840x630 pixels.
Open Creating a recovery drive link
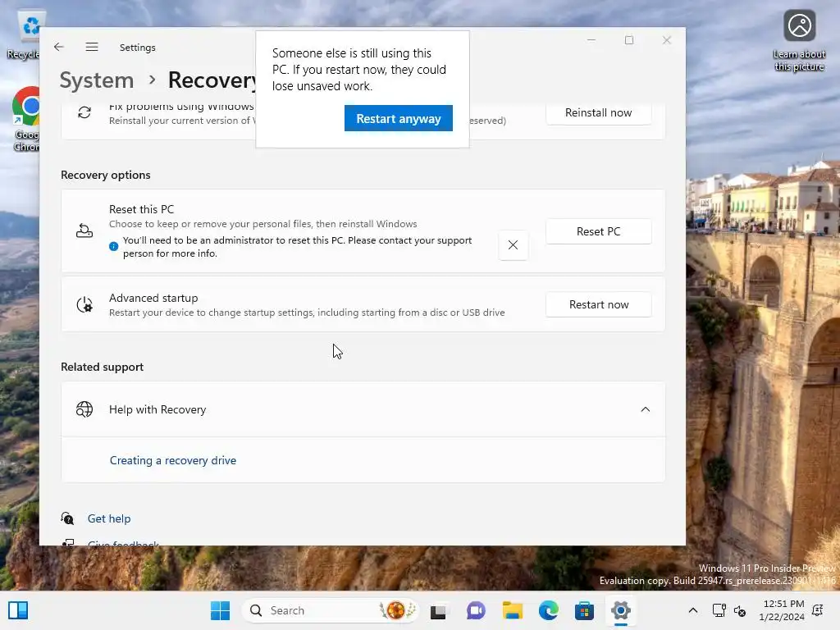[x=172, y=460]
